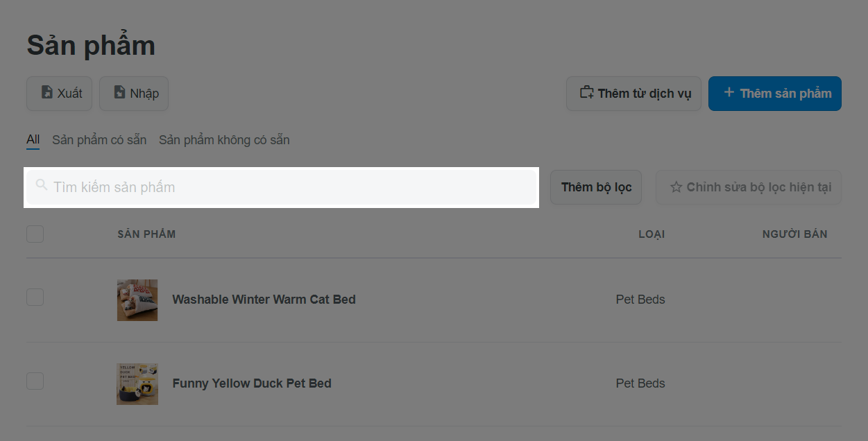Click the export icon beside Xuất
The image size is (868, 441).
pyautogui.click(x=46, y=93)
